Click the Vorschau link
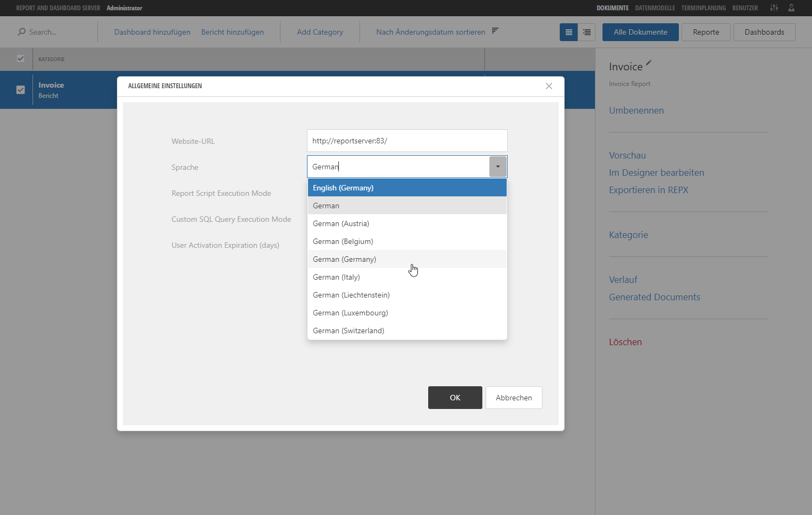This screenshot has height=515, width=812. point(627,155)
